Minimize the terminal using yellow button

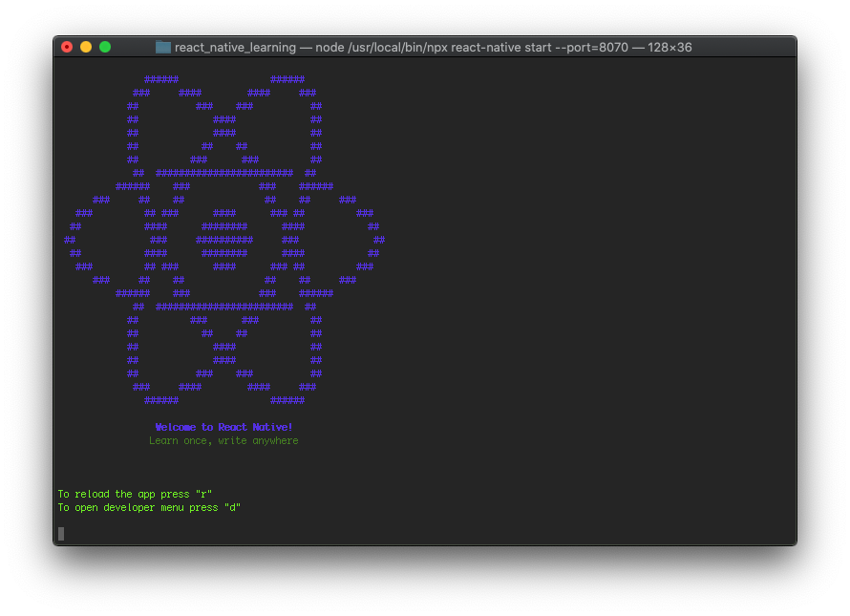click(86, 47)
